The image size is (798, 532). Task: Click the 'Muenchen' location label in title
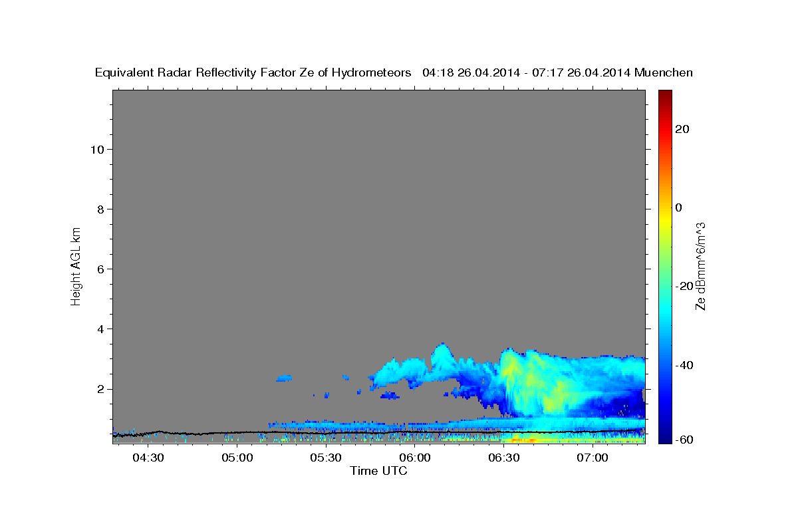click(x=664, y=72)
